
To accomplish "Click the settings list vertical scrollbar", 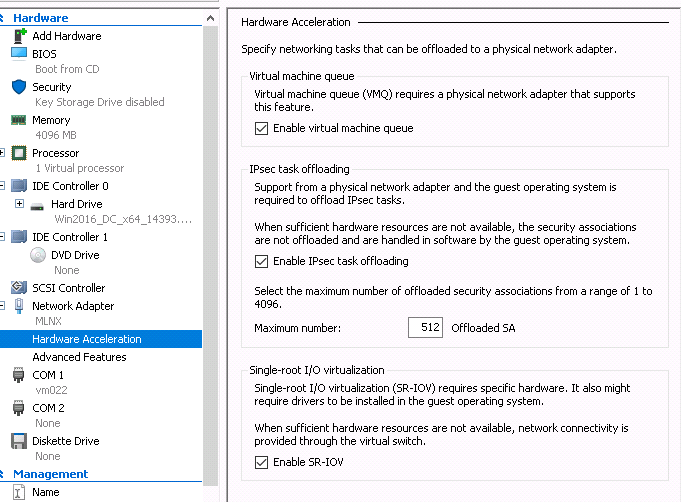I will pyautogui.click(x=210, y=250).
